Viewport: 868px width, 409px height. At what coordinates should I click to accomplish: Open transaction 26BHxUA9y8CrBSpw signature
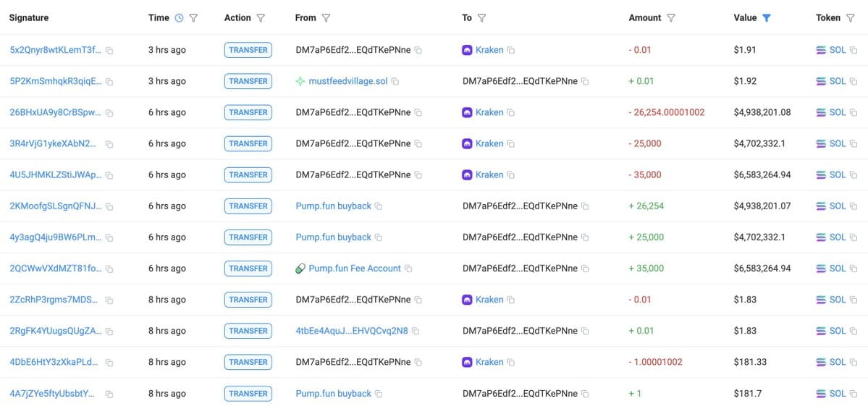56,112
